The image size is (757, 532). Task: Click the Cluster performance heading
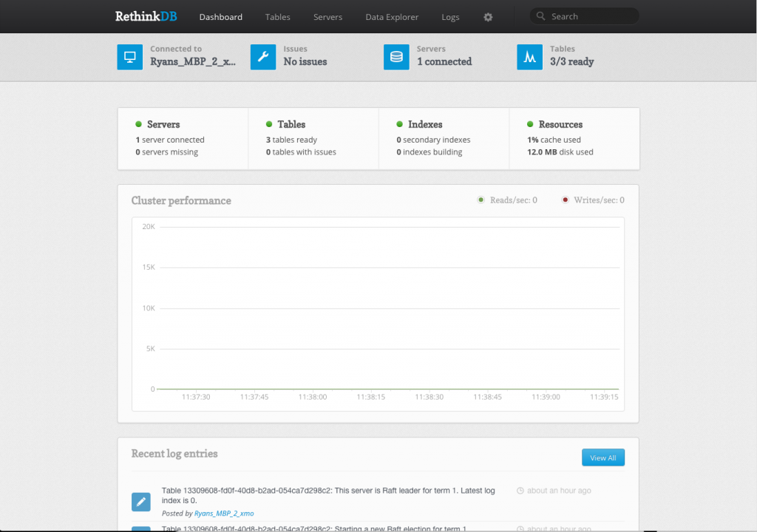[x=181, y=200]
